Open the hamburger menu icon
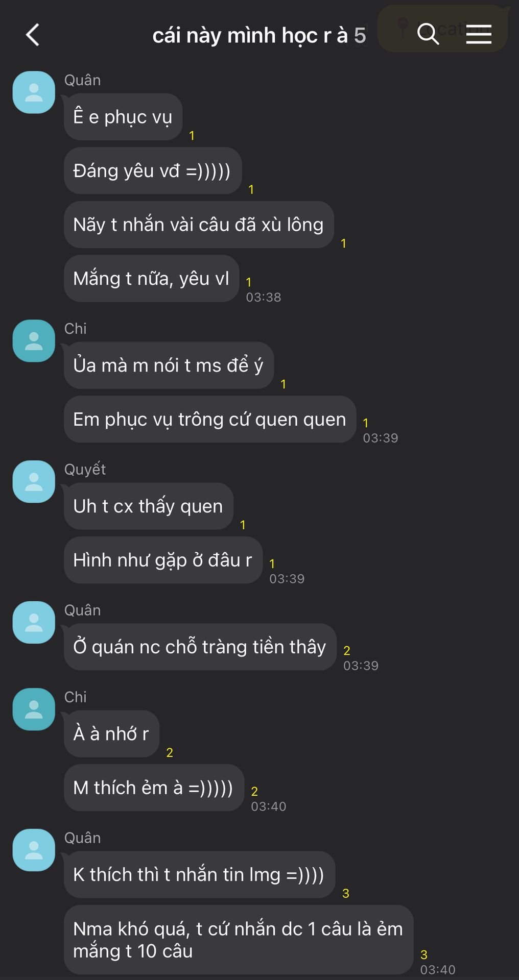The height and width of the screenshot is (980, 519). [x=479, y=34]
